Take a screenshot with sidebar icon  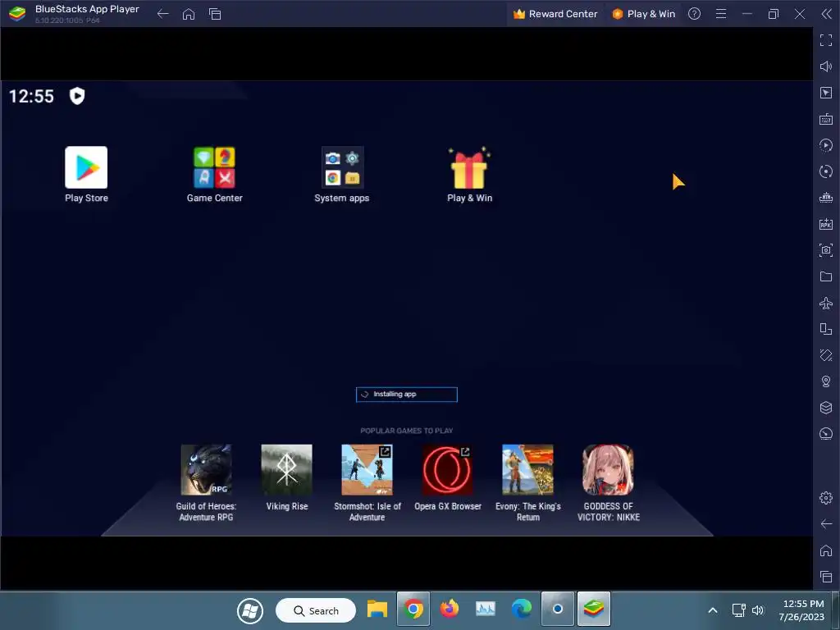click(826, 250)
